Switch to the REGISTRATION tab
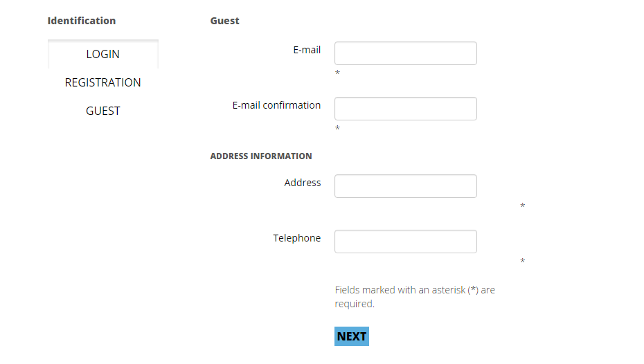Image resolution: width=644 pixels, height=364 pixels. tap(102, 82)
